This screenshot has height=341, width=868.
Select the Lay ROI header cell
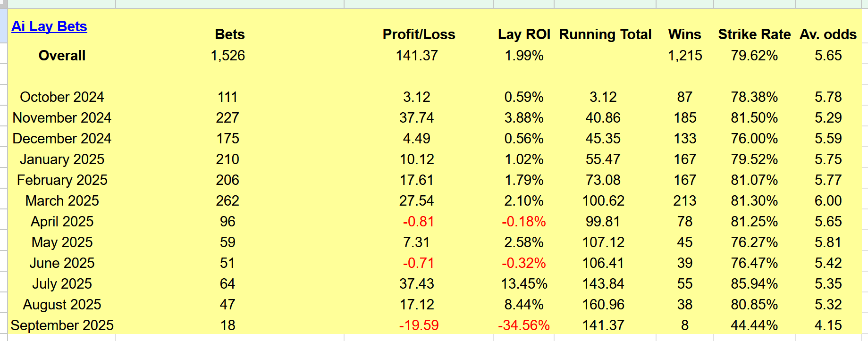tap(524, 34)
